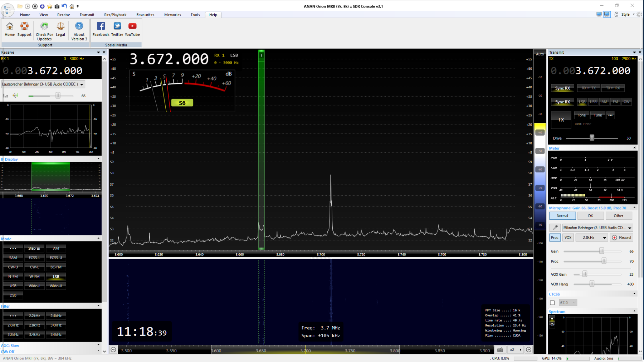Click the left arrow band scroll icon
Screen dimensions: 644x362
pos(113,350)
